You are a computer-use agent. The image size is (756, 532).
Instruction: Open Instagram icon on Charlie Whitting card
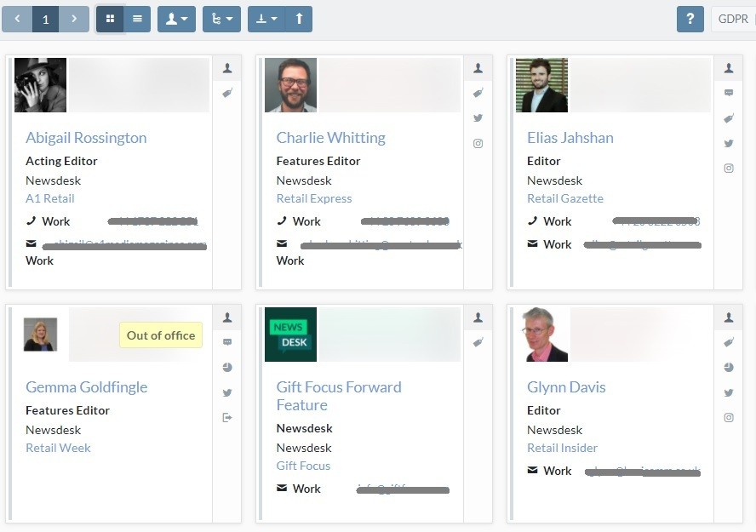click(x=478, y=143)
